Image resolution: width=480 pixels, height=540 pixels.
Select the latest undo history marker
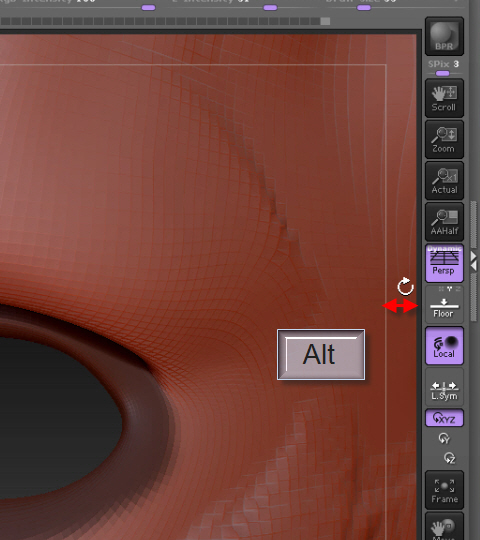click(x=325, y=21)
